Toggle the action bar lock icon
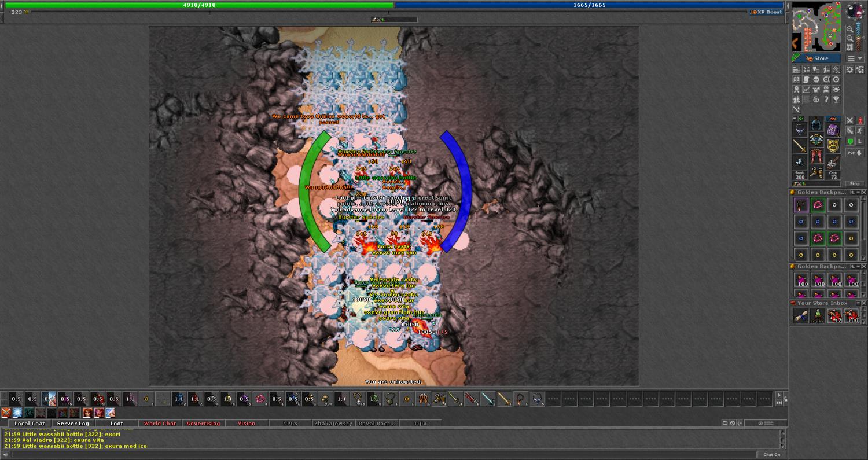This screenshot has height=460, width=868. click(x=786, y=399)
